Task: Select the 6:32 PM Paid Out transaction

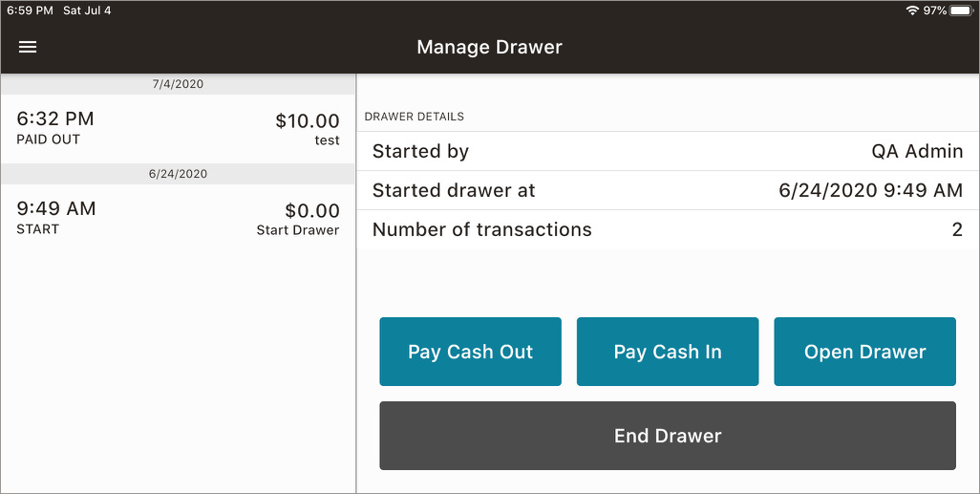Action: (x=178, y=129)
